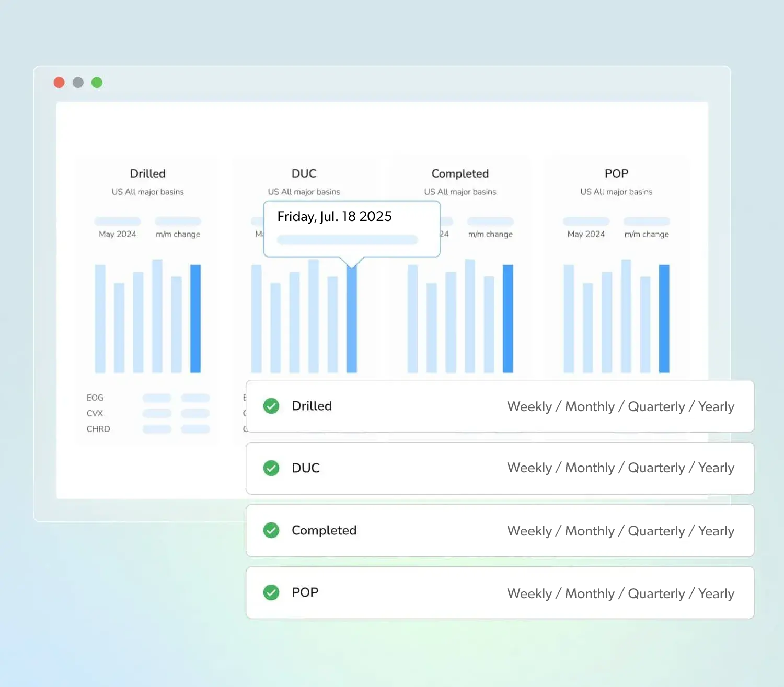
Task: Click the frequency text in the Completed row
Action: point(620,531)
